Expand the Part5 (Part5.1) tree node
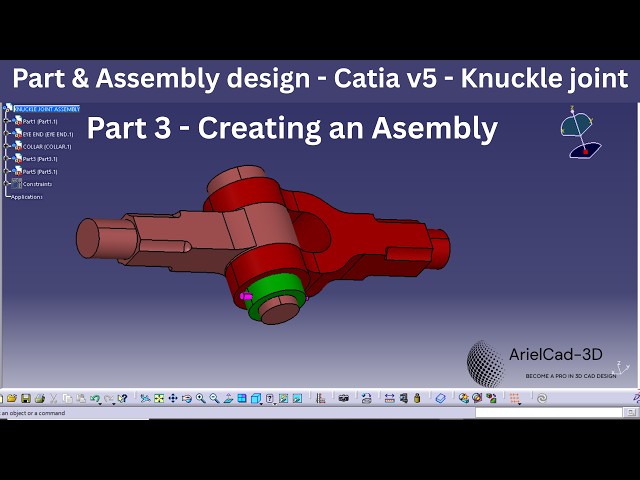 point(6,171)
